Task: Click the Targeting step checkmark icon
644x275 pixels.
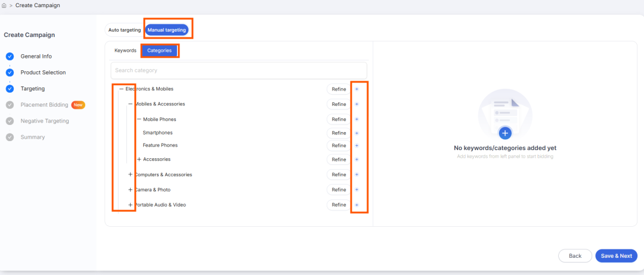Action: tap(10, 89)
